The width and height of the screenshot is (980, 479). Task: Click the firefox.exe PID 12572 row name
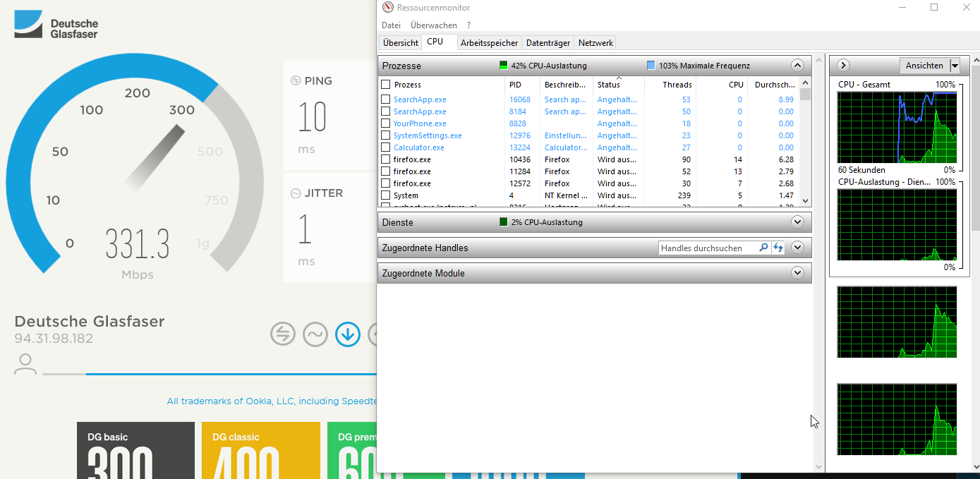[x=412, y=183]
